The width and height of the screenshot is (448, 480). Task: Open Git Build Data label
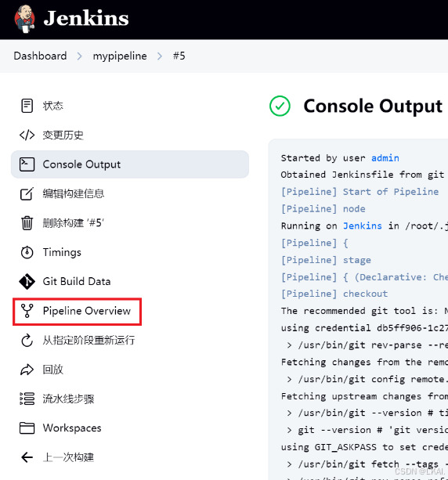pyautogui.click(x=77, y=281)
